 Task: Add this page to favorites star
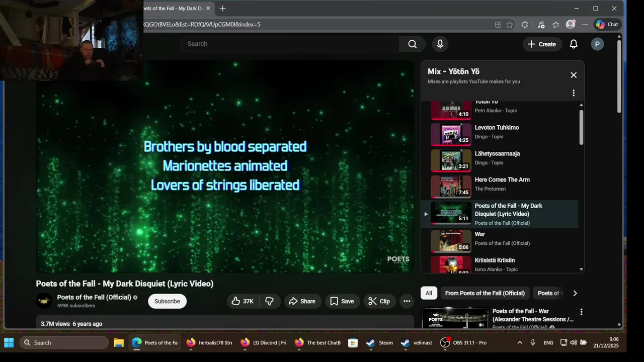tap(510, 25)
